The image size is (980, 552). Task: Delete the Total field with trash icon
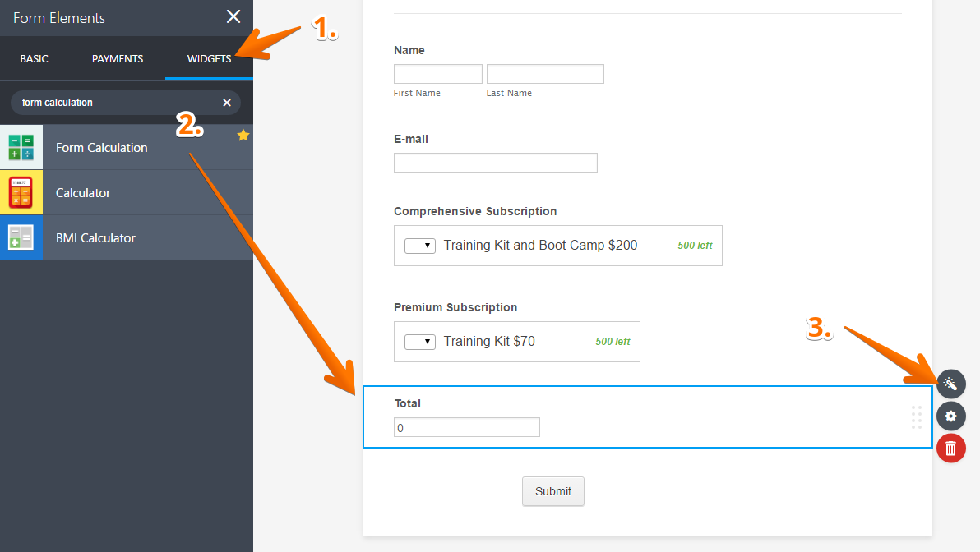point(950,448)
